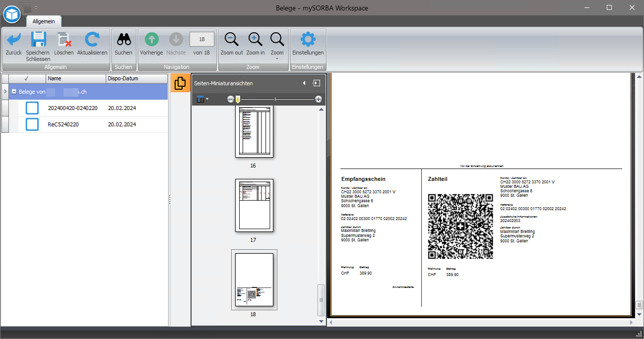Select the Allgemein ribbon tab
This screenshot has width=644, height=339.
44,21
